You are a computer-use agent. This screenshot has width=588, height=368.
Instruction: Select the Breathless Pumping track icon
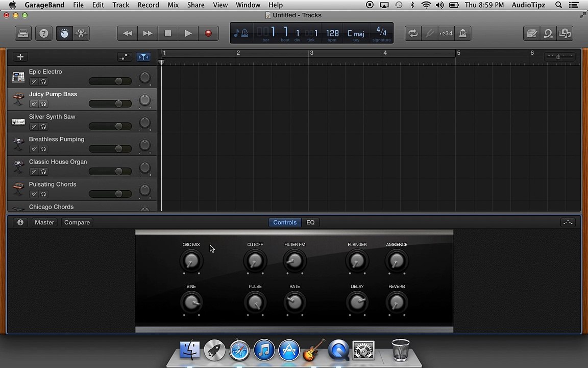(x=18, y=145)
